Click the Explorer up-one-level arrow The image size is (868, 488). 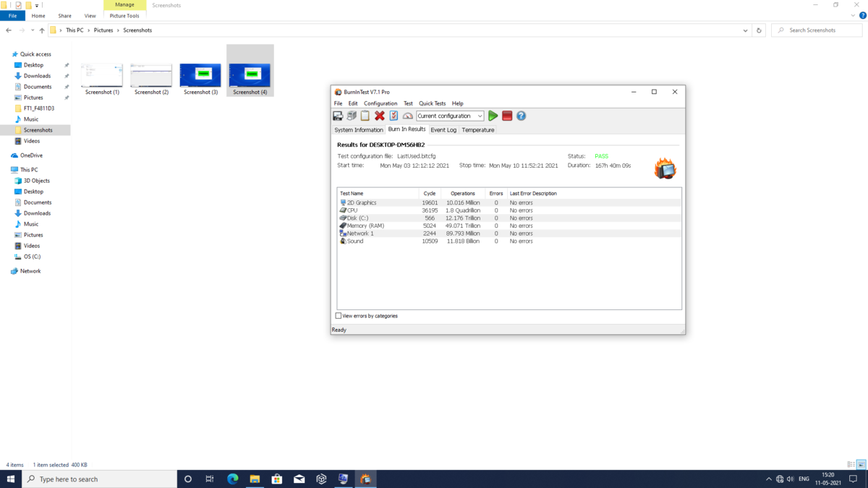pos(42,30)
